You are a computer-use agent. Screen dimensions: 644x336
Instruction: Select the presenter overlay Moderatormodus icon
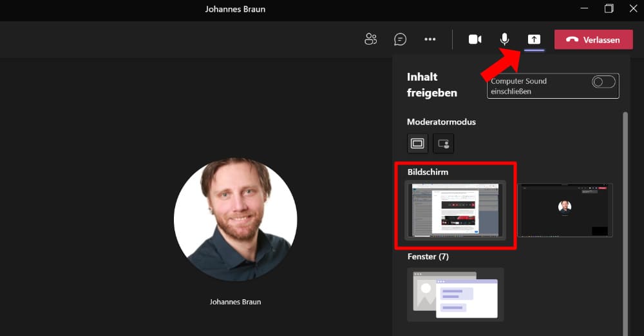[x=444, y=144]
